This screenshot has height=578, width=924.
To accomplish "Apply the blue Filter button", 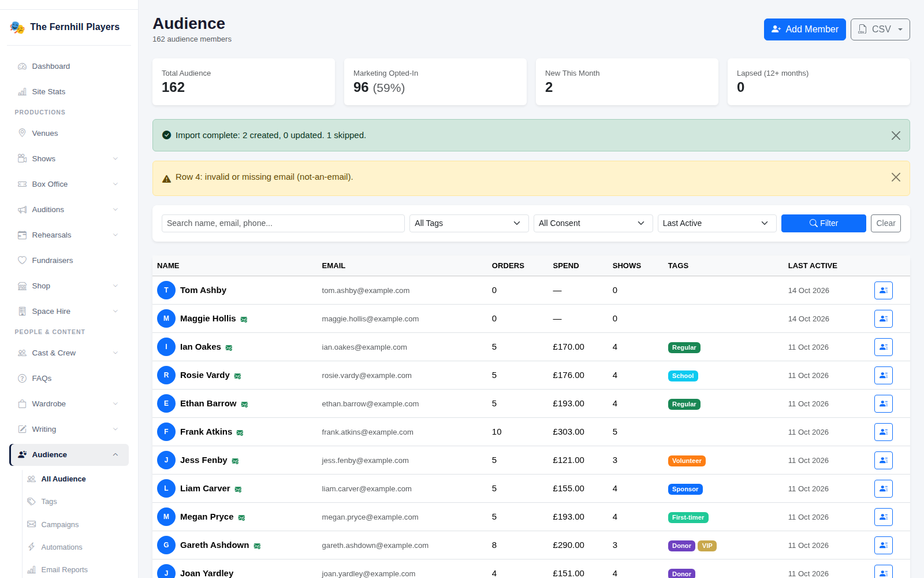I will click(824, 224).
